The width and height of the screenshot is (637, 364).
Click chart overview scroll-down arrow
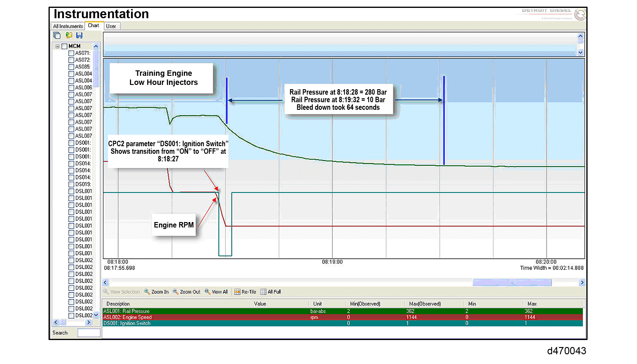(x=580, y=52)
